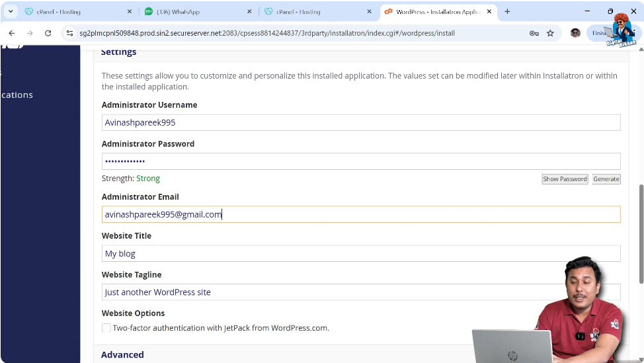
Task: Close the third tab, cPanel - Hosting
Action: point(369,11)
